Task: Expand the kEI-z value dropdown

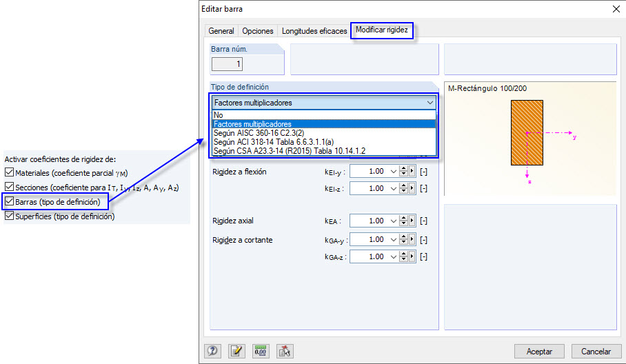Action: point(393,188)
